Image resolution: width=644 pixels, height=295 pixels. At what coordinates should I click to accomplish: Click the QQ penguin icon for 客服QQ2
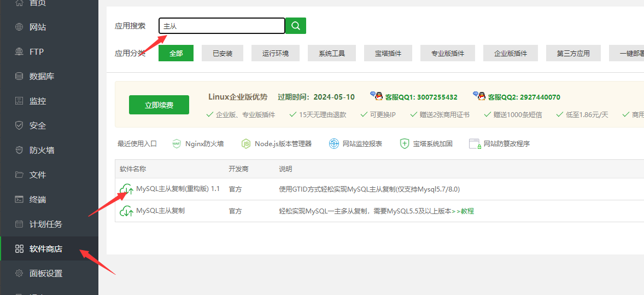(479, 96)
